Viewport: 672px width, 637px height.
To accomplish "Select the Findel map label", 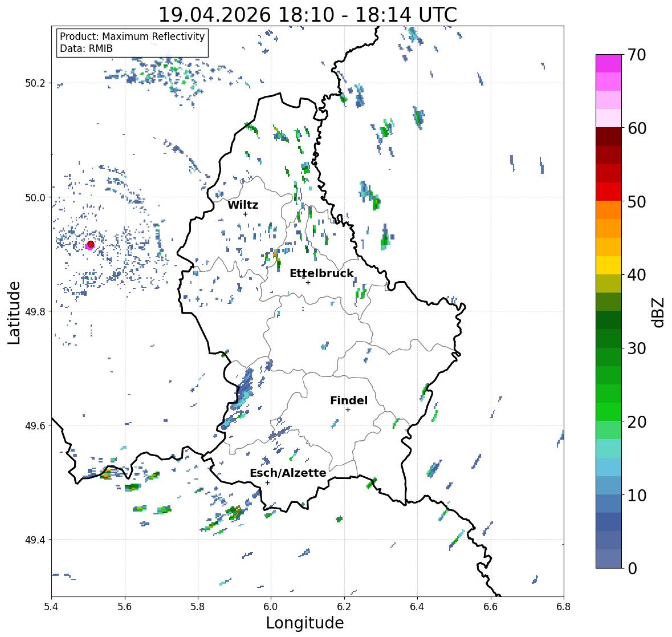I will pos(348,400).
